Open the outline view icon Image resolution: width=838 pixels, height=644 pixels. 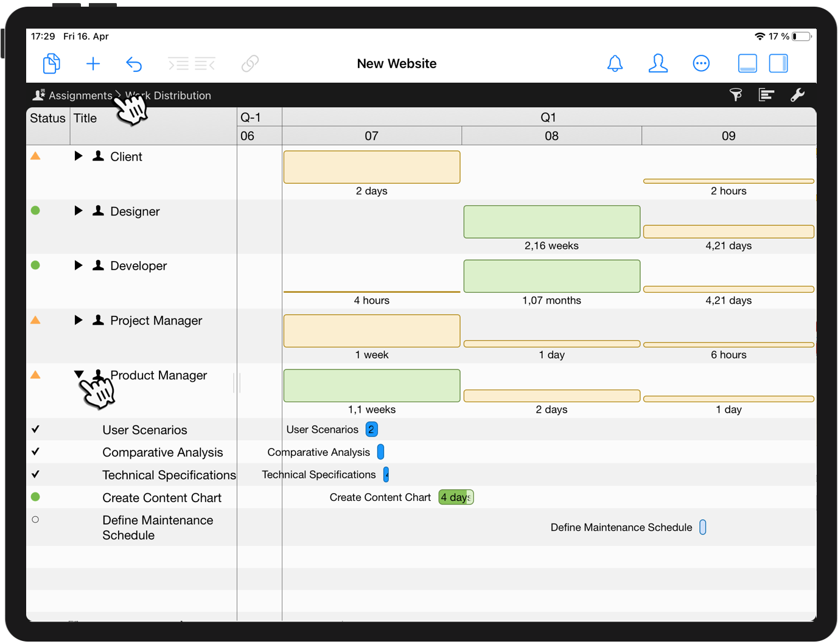click(766, 95)
